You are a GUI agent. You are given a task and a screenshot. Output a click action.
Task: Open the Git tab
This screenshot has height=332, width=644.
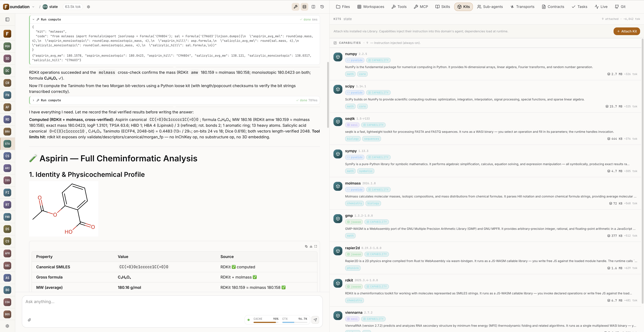(620, 7)
